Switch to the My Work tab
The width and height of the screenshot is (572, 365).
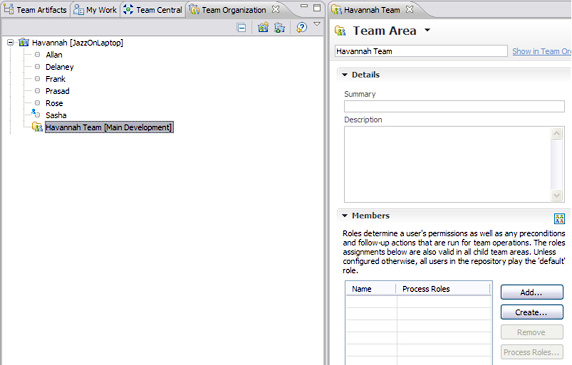[x=95, y=9]
